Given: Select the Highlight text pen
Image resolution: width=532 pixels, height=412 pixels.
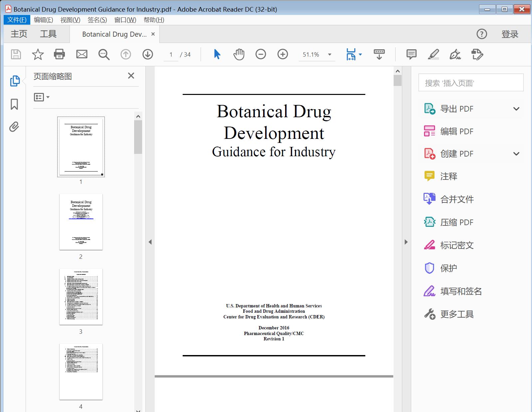Looking at the screenshot, I should coord(433,54).
